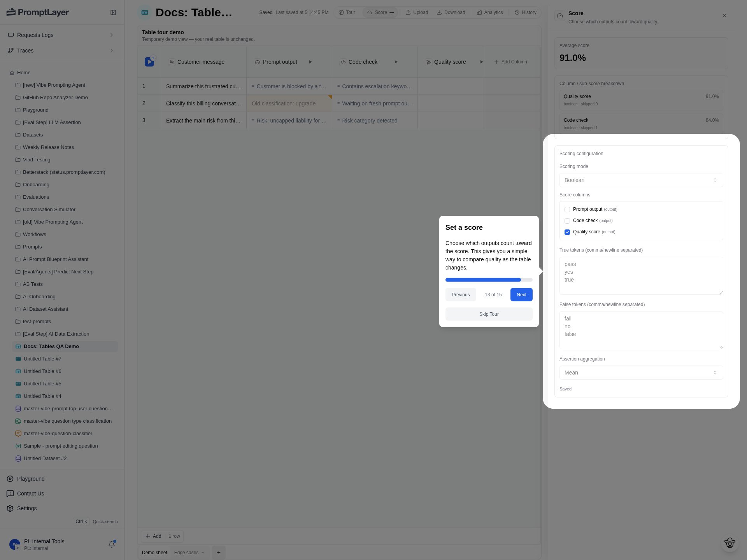The height and width of the screenshot is (560, 747).
Task: Expand the Traces chevron
Action: (112, 51)
